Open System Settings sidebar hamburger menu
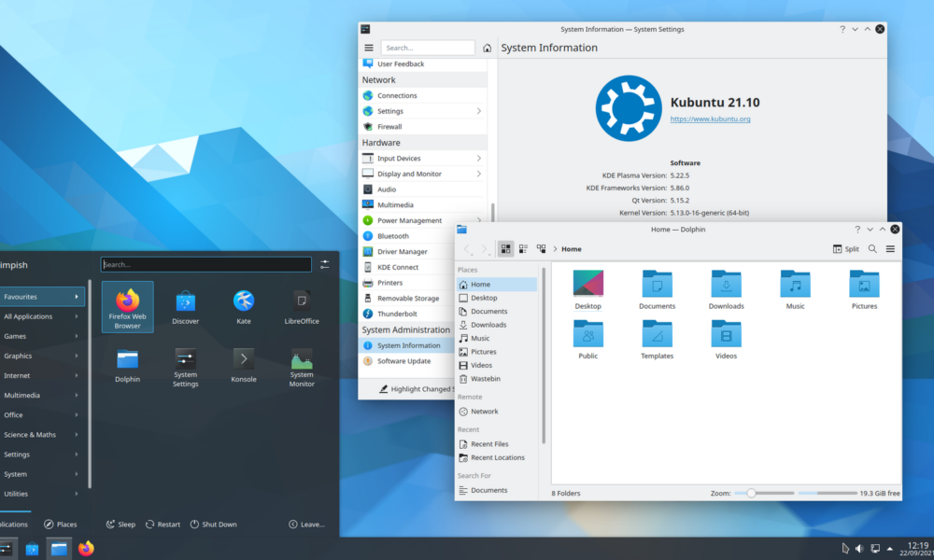 tap(369, 48)
